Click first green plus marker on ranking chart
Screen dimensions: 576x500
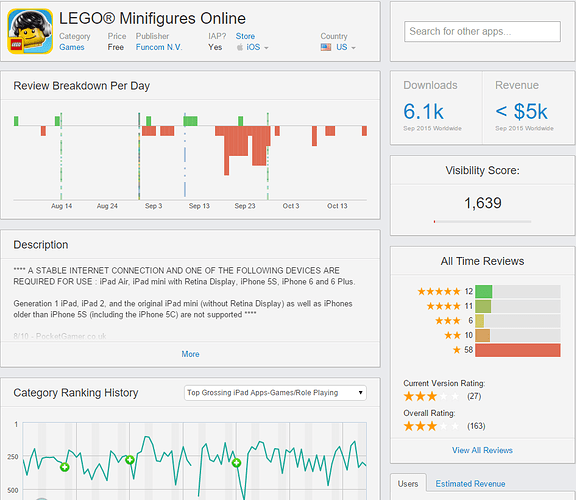point(65,467)
